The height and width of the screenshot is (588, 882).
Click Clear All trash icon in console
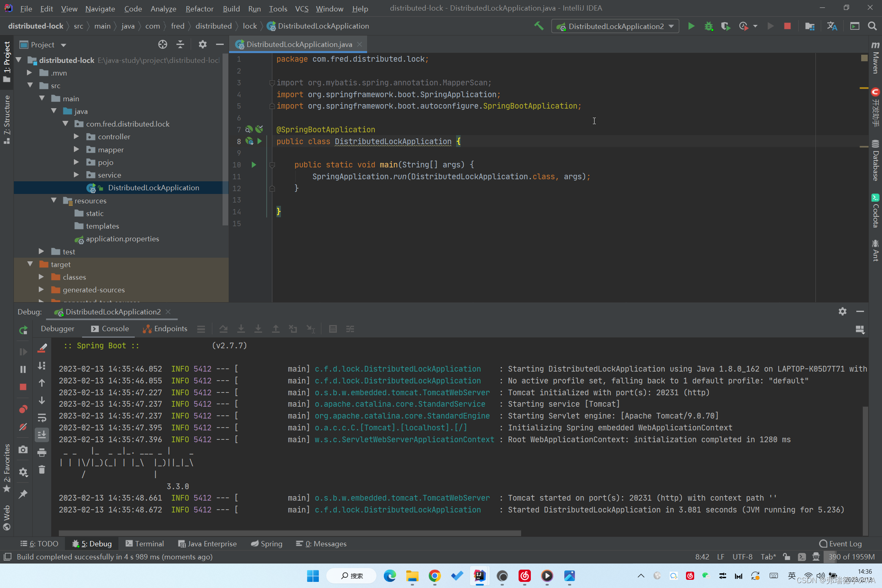point(42,470)
